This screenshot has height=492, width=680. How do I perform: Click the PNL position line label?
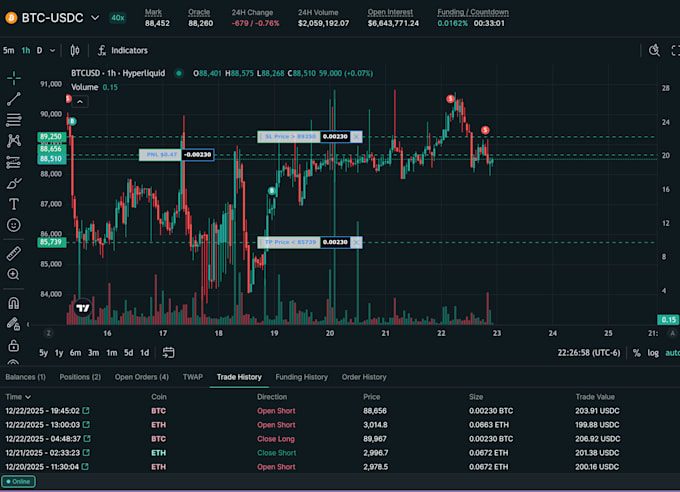click(160, 155)
